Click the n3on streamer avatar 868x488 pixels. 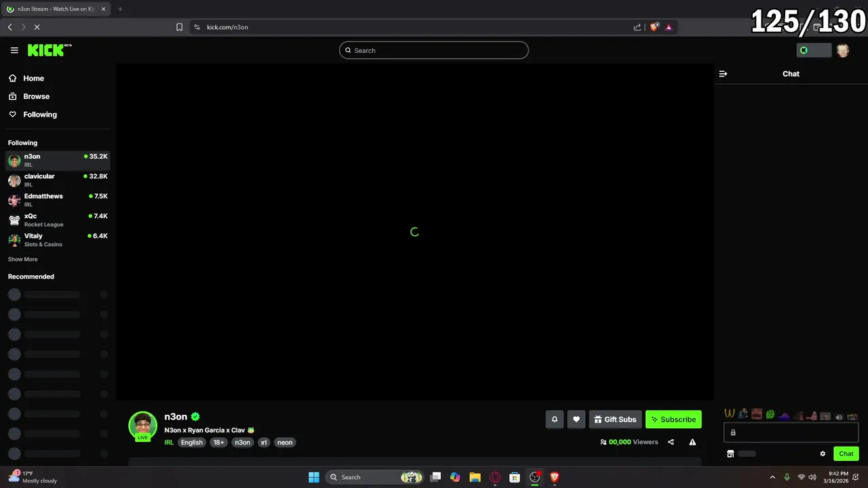click(x=143, y=426)
